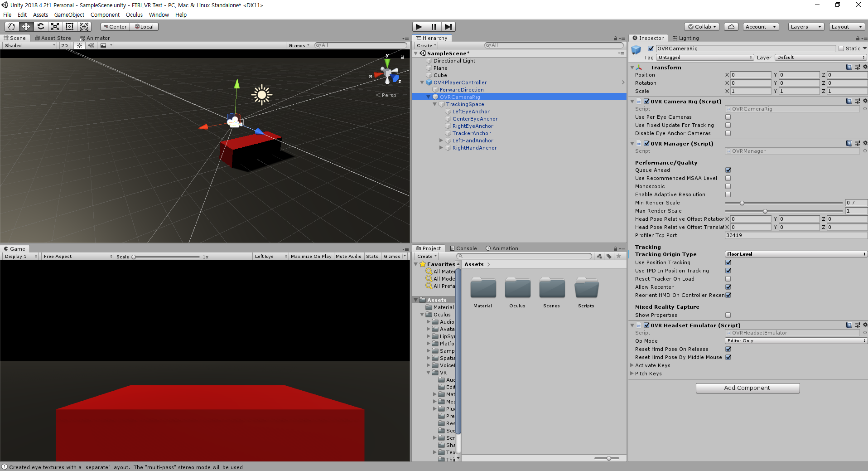Image resolution: width=868 pixels, height=471 pixels.
Task: Open the Cloud services icon
Action: click(731, 27)
